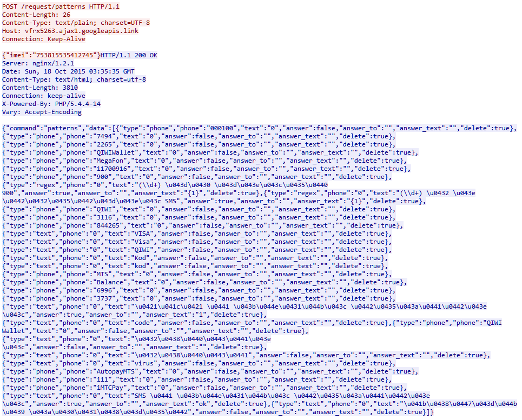
Task: Click the "virus" text entry line
Action: (199, 363)
